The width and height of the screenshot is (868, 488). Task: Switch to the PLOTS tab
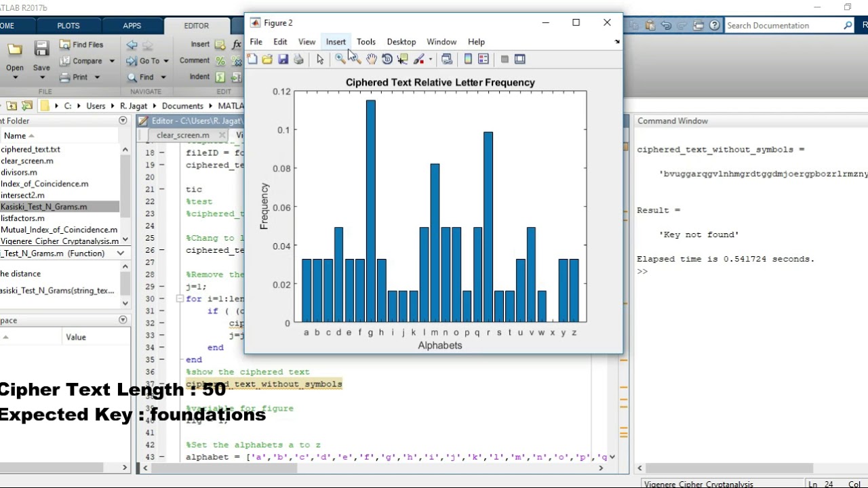tap(68, 26)
